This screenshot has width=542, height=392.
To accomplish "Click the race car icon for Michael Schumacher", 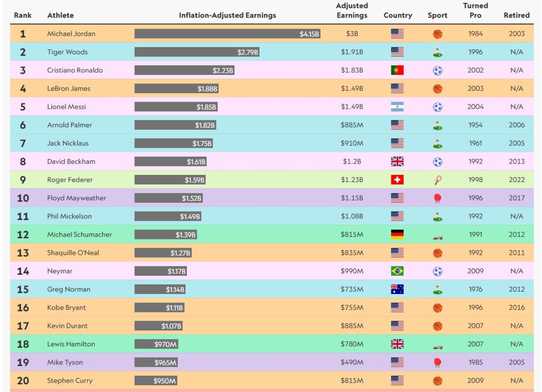I will (438, 237).
